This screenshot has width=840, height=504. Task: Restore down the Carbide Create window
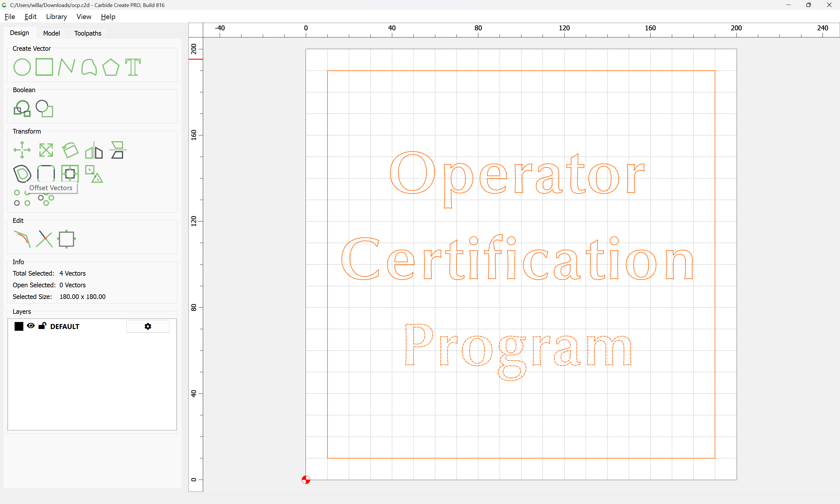tap(808, 5)
